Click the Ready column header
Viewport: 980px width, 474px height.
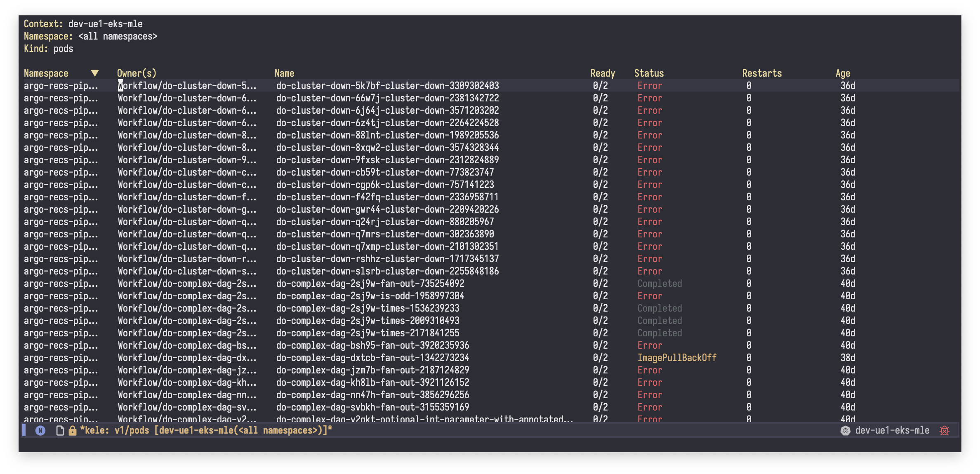602,73
